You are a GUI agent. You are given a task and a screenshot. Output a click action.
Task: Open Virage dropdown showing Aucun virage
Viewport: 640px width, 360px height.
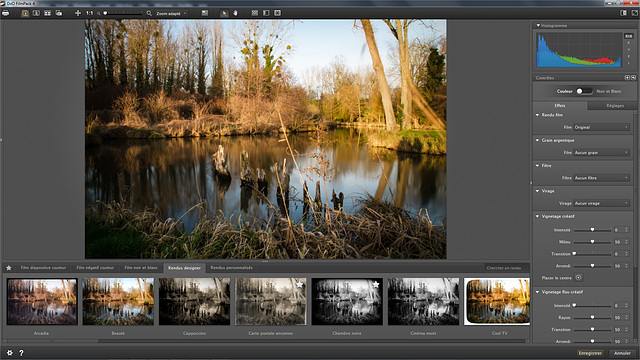[x=601, y=203]
